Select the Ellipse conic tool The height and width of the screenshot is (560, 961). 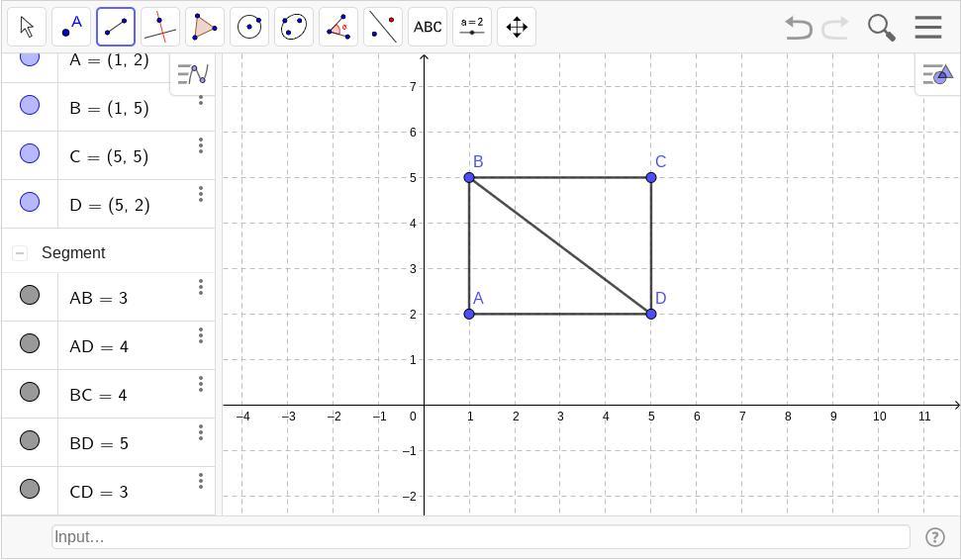point(294,27)
